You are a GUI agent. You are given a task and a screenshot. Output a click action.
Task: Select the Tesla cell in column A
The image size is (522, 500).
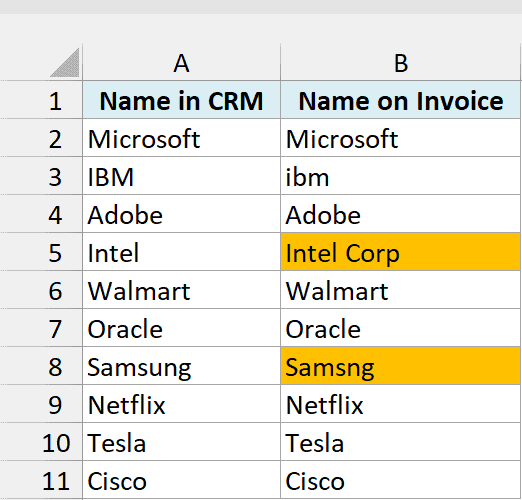pos(182,442)
